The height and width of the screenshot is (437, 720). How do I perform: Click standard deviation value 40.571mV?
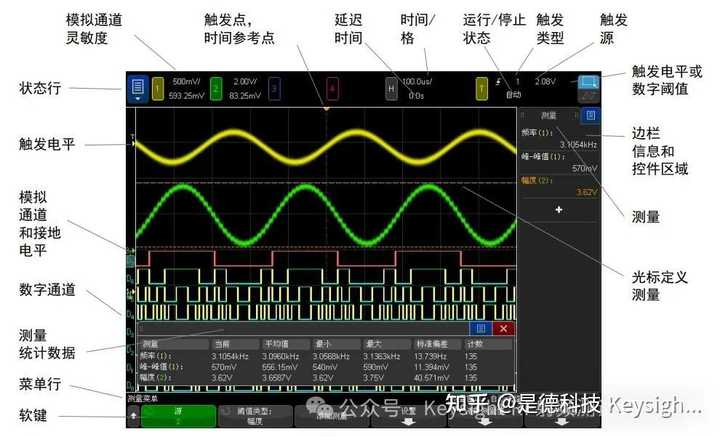[432, 378]
